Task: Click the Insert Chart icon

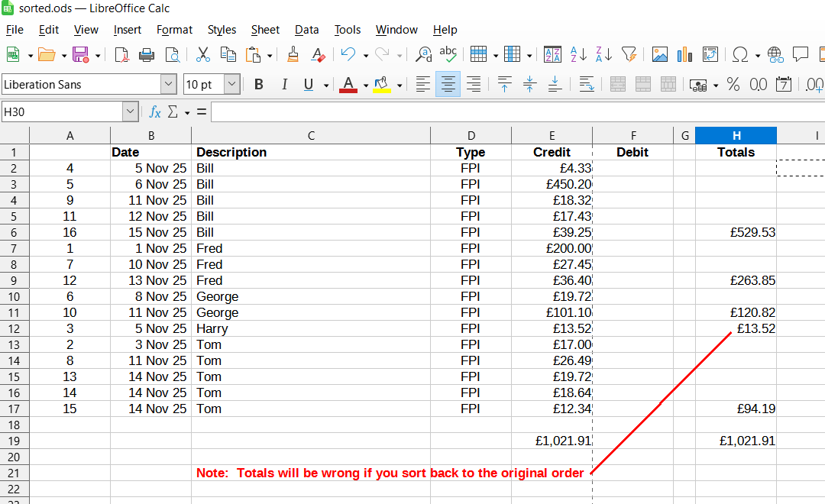Action: 684,54
